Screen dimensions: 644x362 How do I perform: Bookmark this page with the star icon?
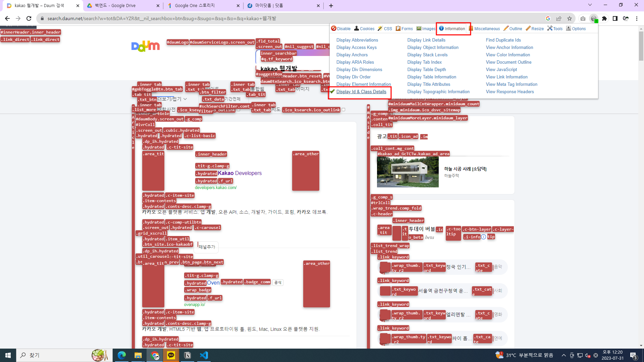coord(570,18)
